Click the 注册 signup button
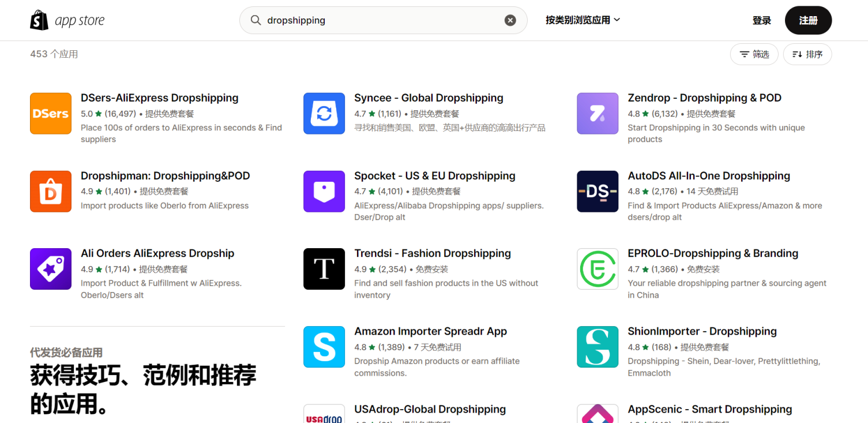Screen dimensions: 868x423 tap(808, 20)
